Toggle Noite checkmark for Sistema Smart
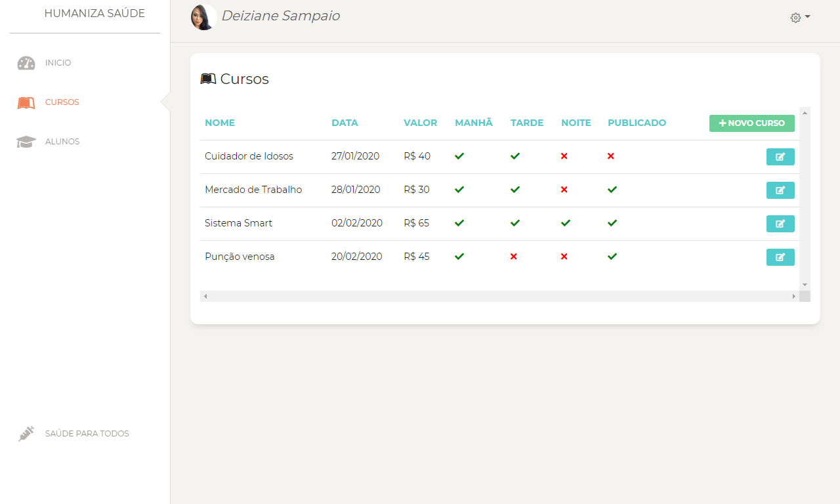840x504 pixels. [x=566, y=223]
